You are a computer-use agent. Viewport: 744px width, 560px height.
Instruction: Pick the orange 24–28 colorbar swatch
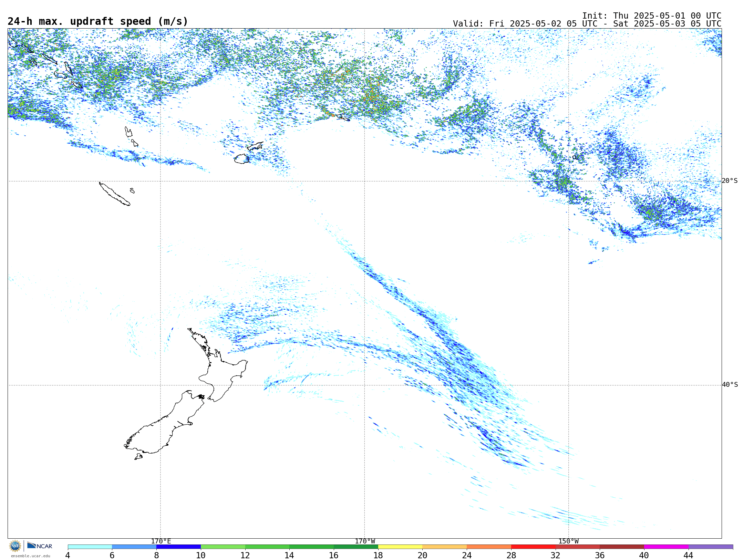pyautogui.click(x=489, y=547)
